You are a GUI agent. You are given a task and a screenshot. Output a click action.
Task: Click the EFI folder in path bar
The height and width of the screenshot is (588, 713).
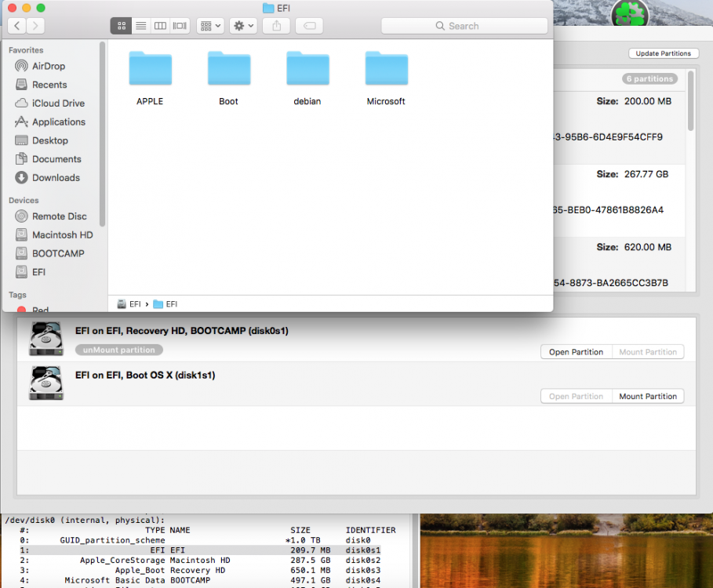[166, 304]
